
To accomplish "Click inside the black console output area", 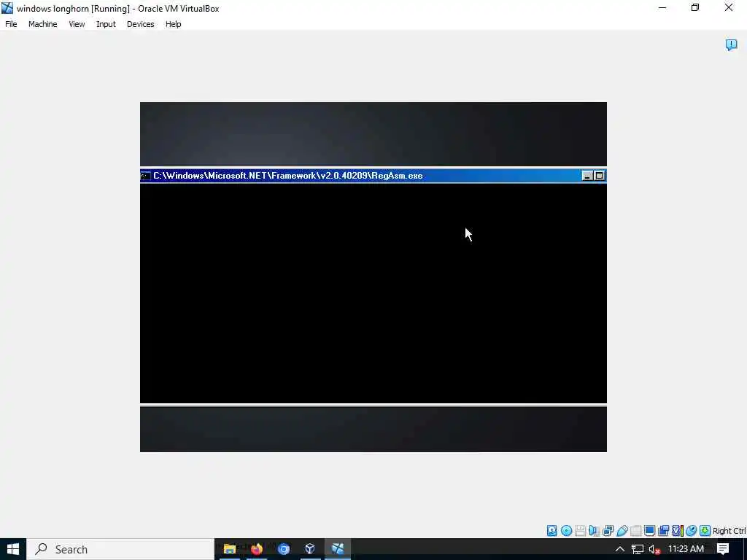I will [x=373, y=293].
